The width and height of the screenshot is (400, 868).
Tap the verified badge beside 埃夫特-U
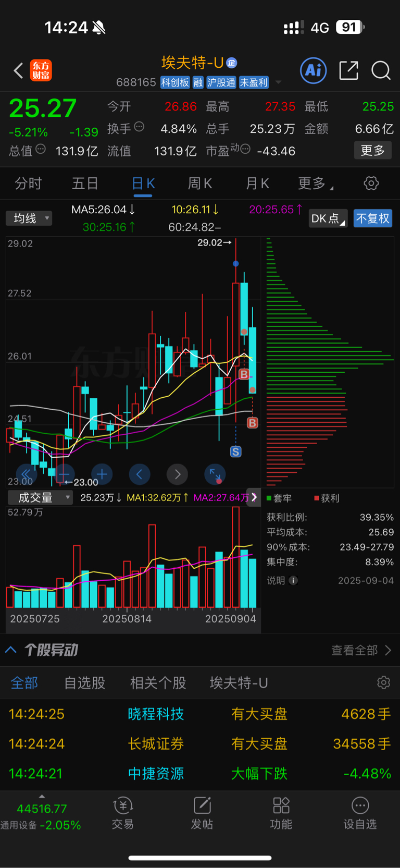(232, 63)
